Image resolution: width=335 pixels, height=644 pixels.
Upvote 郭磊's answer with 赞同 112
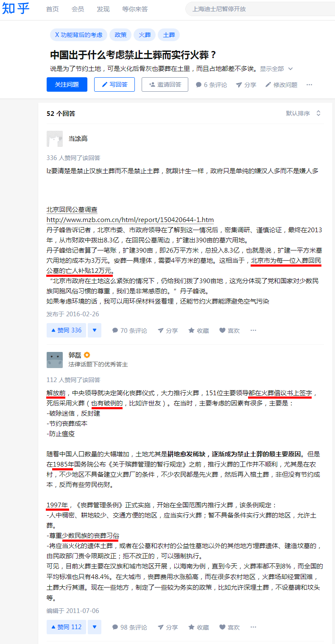(x=66, y=627)
